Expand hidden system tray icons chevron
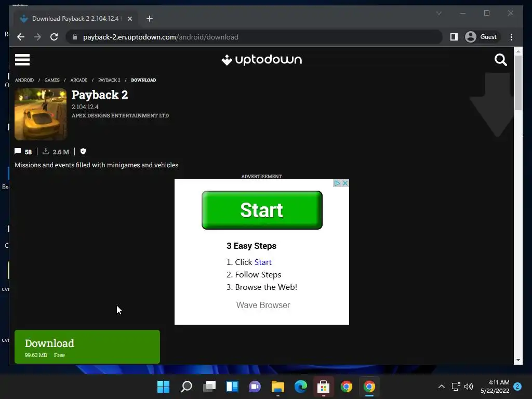Screen dimensions: 532x399 pyautogui.click(x=442, y=387)
